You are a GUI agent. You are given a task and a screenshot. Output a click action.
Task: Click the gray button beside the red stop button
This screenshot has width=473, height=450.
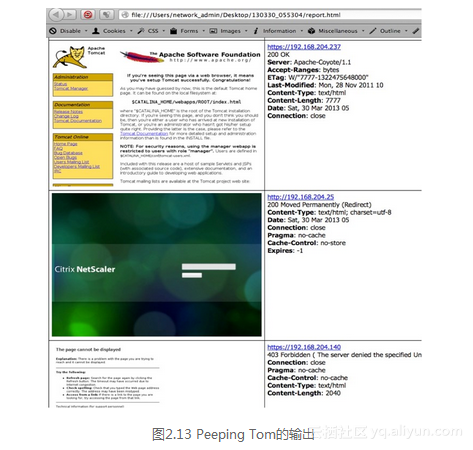pos(106,15)
